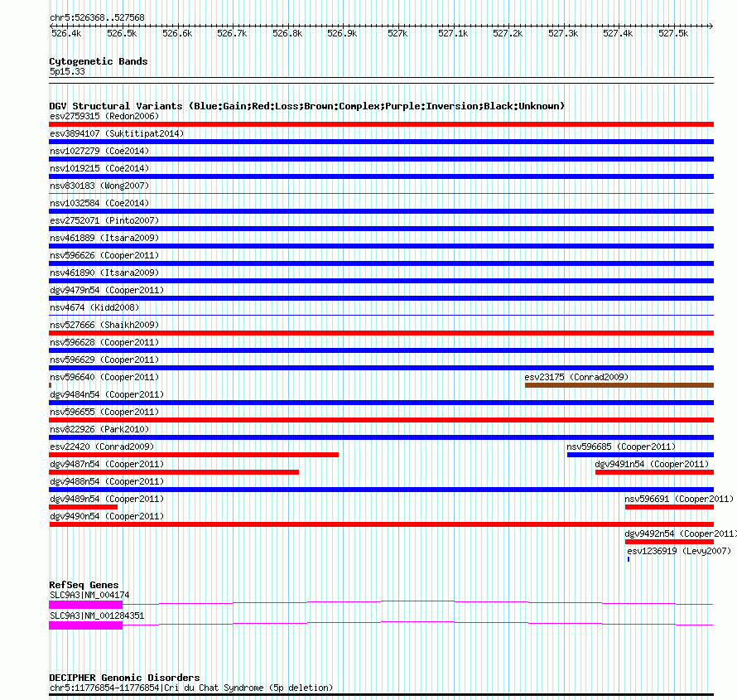Click nsv596685 (Cooper2011) label
Screen dimensions: 737x700
621,447
